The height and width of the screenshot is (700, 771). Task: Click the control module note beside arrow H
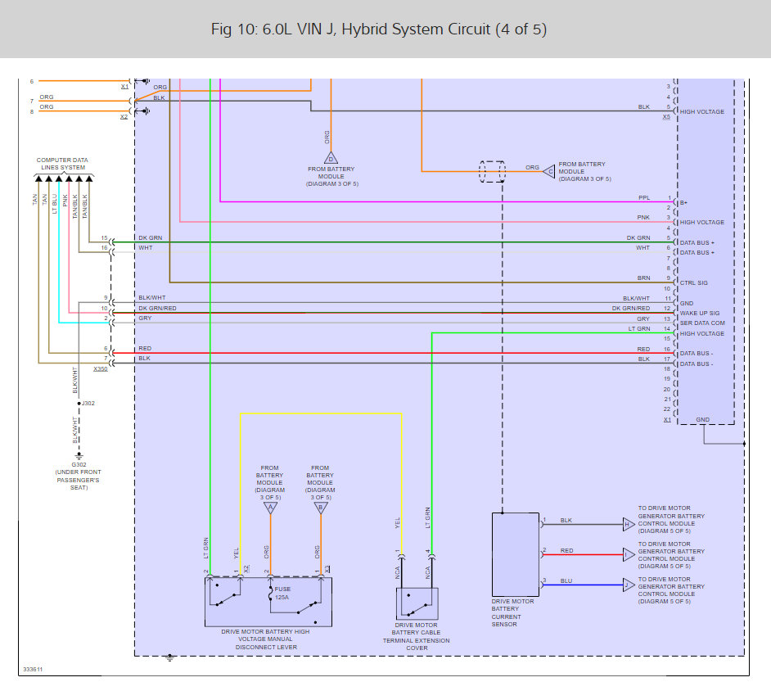pos(671,519)
